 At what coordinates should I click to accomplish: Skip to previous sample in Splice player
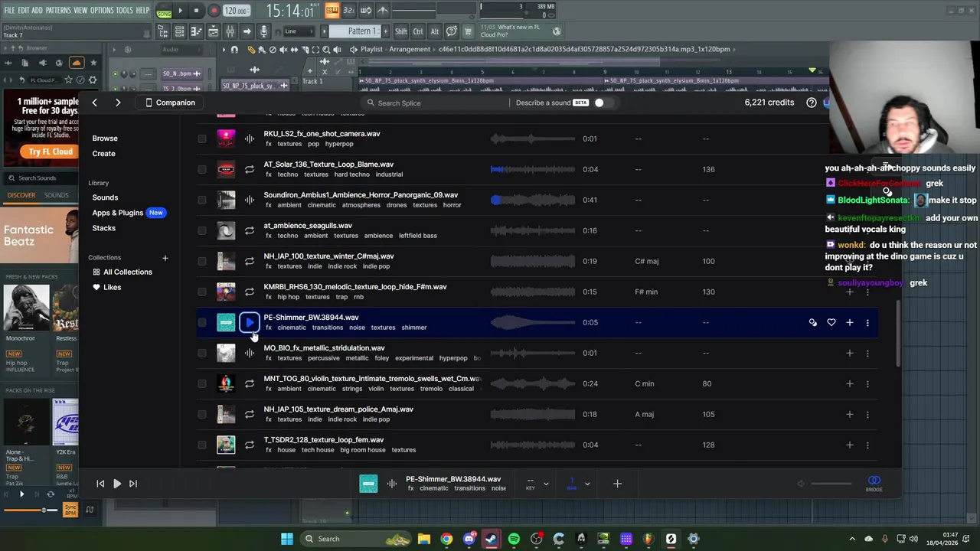(100, 484)
